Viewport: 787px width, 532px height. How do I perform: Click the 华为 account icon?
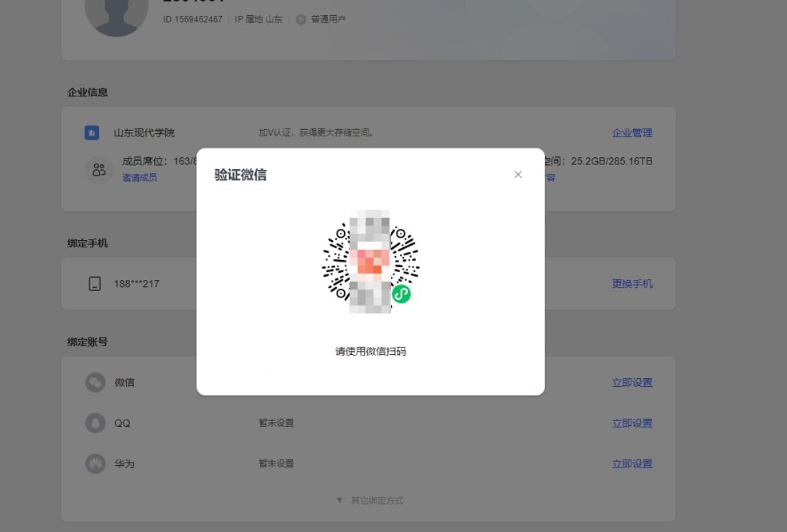point(95,464)
